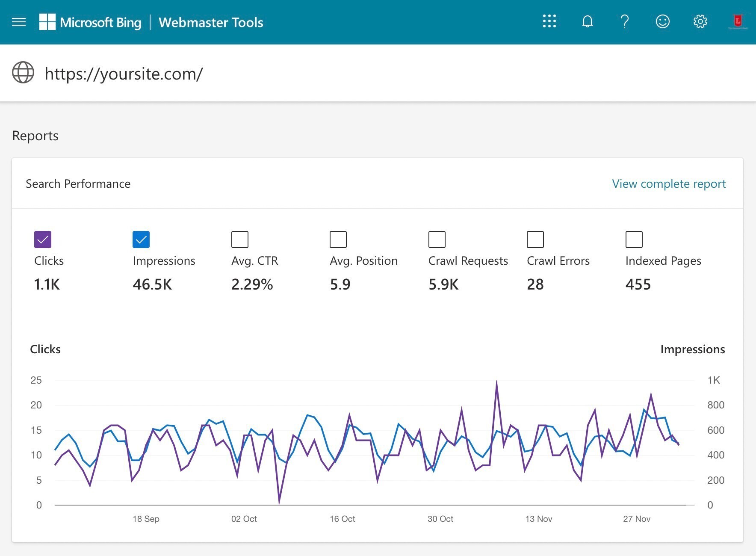Click the highest impressions peak on the chart
Screen dimensions: 756x556
tap(644, 408)
